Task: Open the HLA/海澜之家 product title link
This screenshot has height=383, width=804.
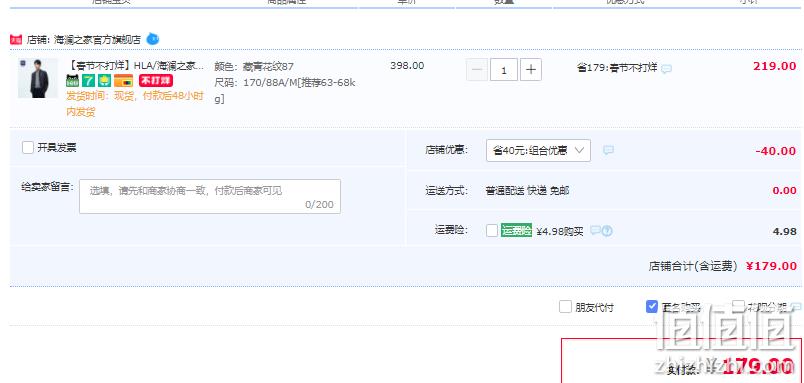Action: point(136,66)
